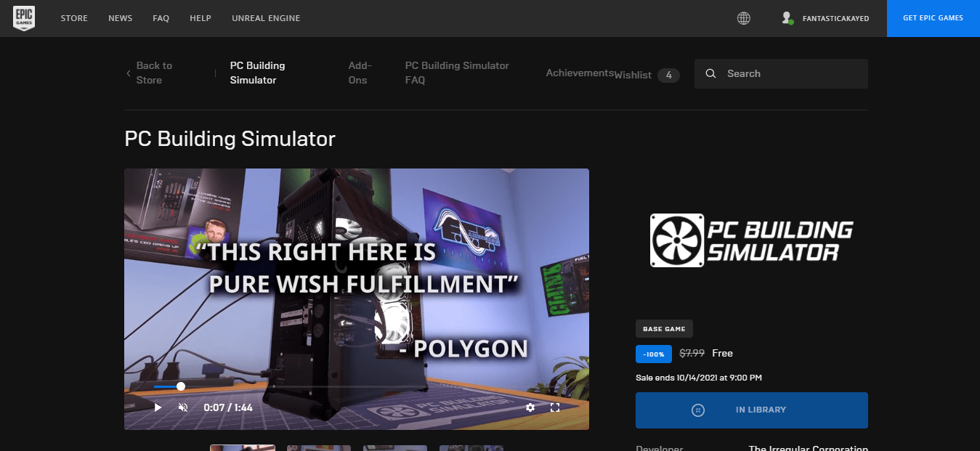Open the UNREAL ENGINE menu item

pyautogui.click(x=266, y=18)
